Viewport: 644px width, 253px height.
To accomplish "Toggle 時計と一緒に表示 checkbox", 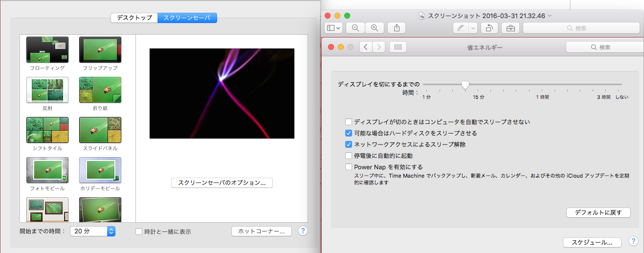I will 139,231.
